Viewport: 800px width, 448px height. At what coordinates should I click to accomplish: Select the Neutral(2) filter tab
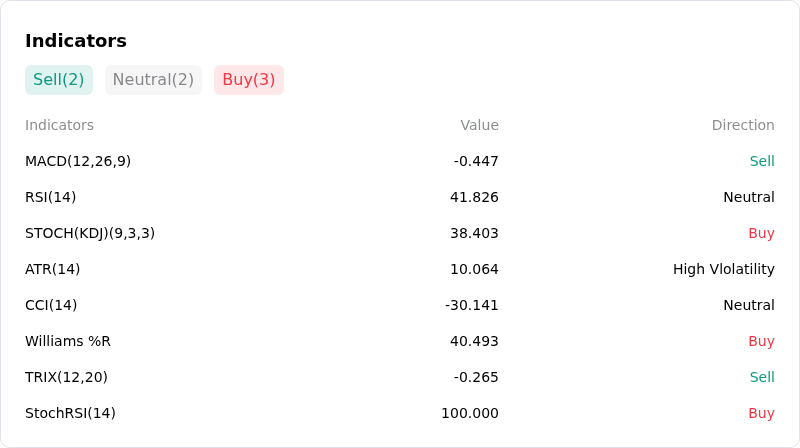153,80
